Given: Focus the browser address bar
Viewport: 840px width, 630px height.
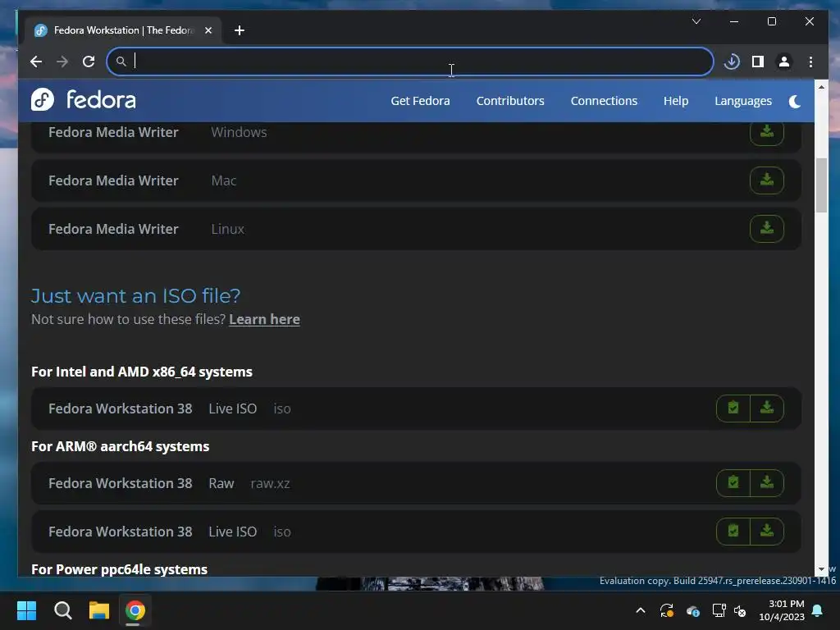Looking at the screenshot, I should [410, 62].
